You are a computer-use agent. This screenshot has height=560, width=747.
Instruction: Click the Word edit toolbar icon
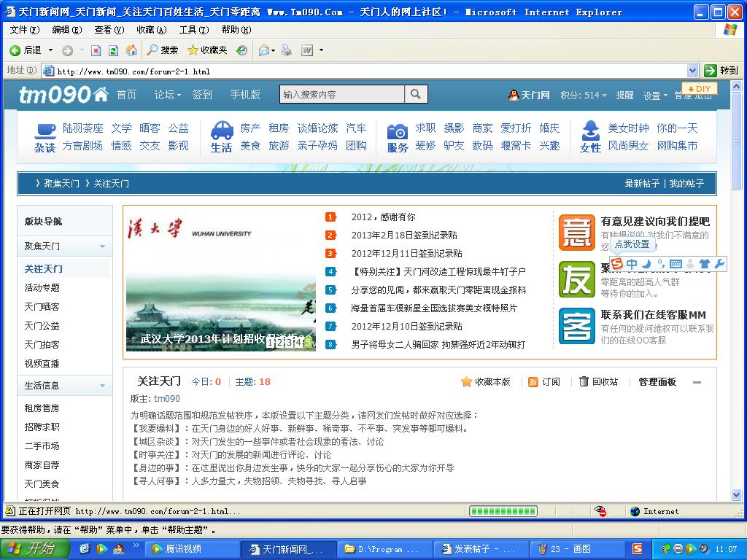click(307, 50)
